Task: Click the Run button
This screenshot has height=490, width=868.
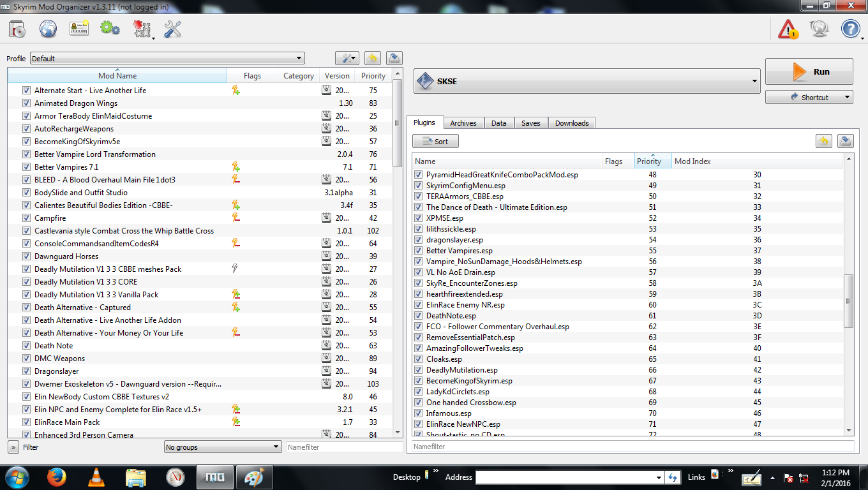Action: (809, 71)
